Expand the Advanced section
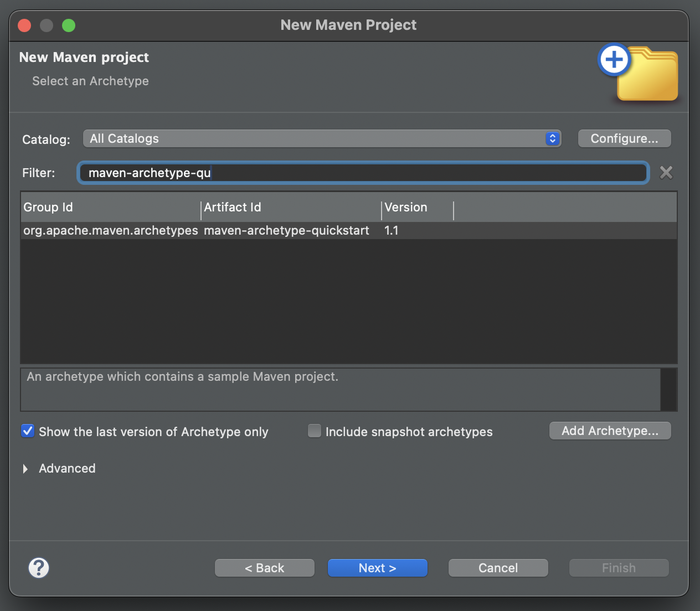Image resolution: width=700 pixels, height=611 pixels. [25, 469]
